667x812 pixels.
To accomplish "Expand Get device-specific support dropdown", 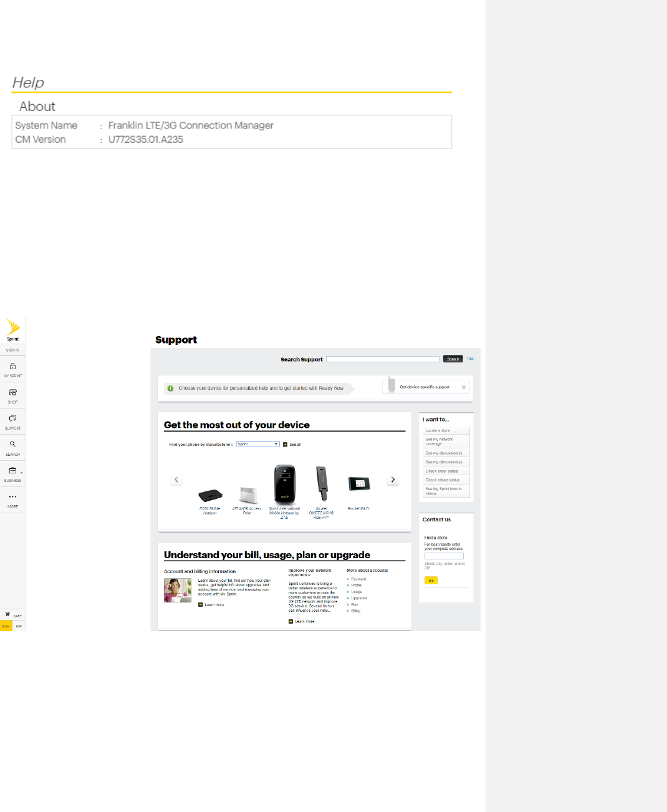I will [x=463, y=387].
